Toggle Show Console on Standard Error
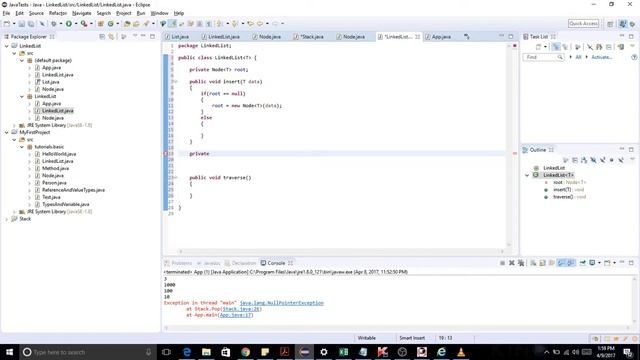Screen dimensions: 640x360 [x=571, y=263]
